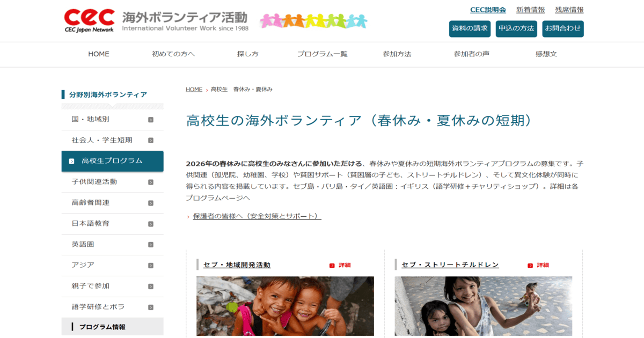Click the 資料の請求 button
The image size is (644, 338).
coord(470,29)
